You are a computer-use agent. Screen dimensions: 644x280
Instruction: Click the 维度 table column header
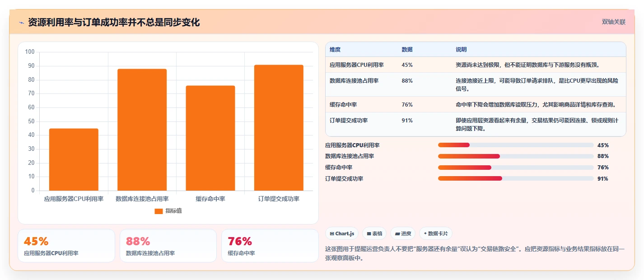tap(335, 50)
